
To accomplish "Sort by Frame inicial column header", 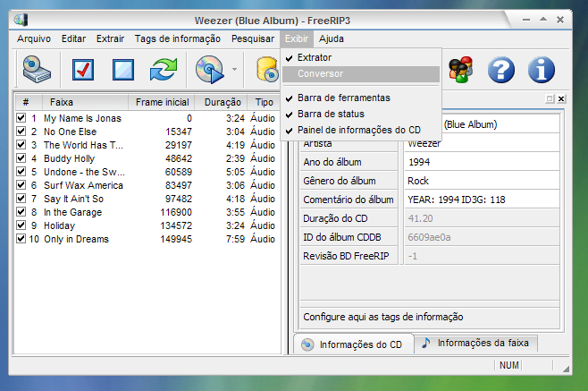I will tap(162, 102).
